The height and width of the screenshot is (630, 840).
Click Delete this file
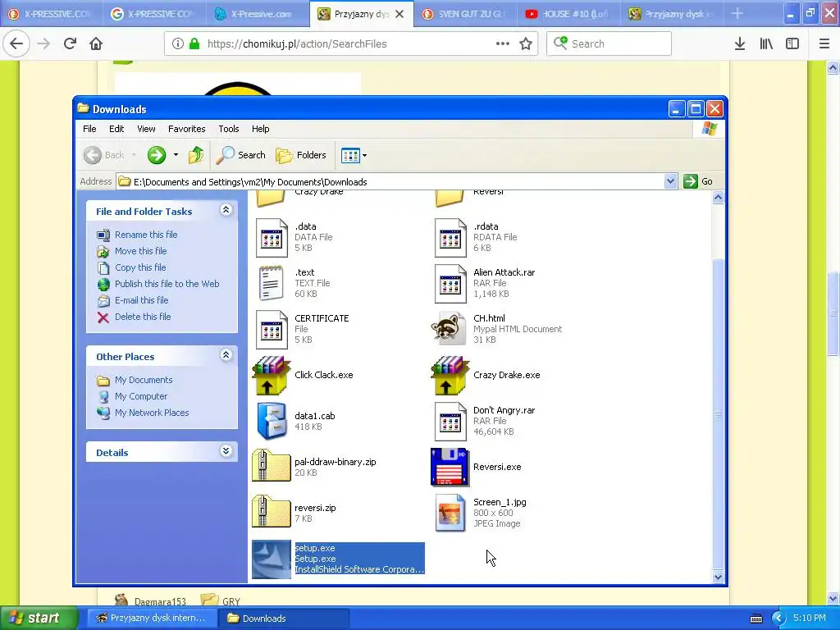tap(143, 317)
